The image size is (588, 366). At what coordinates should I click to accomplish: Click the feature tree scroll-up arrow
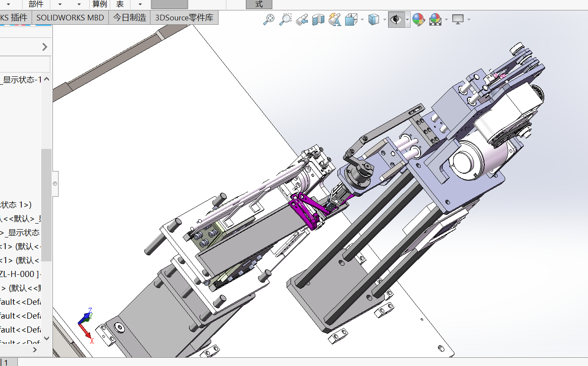[47, 79]
